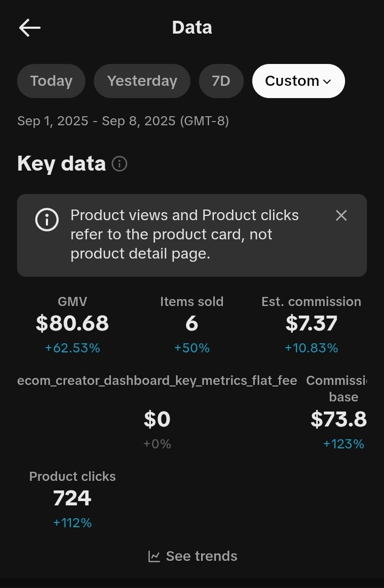Tap the Product clicks 724 metric
This screenshot has height=588, width=384.
click(73, 498)
